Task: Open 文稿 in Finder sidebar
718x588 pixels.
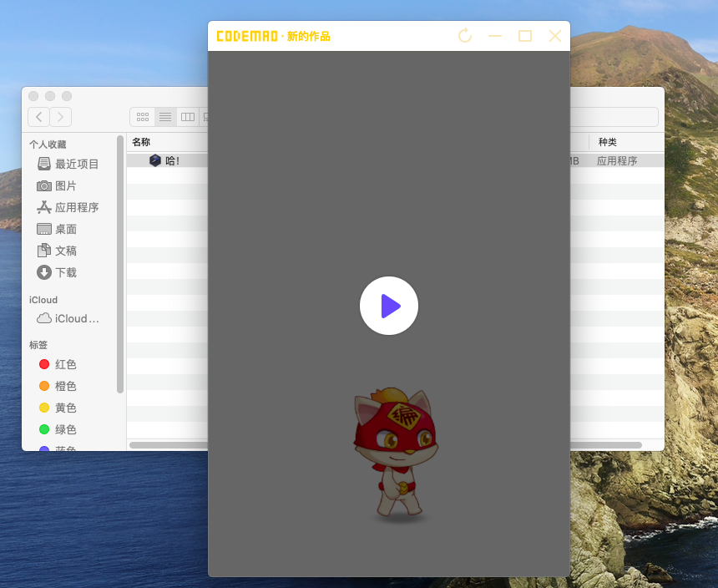Action: (x=57, y=251)
